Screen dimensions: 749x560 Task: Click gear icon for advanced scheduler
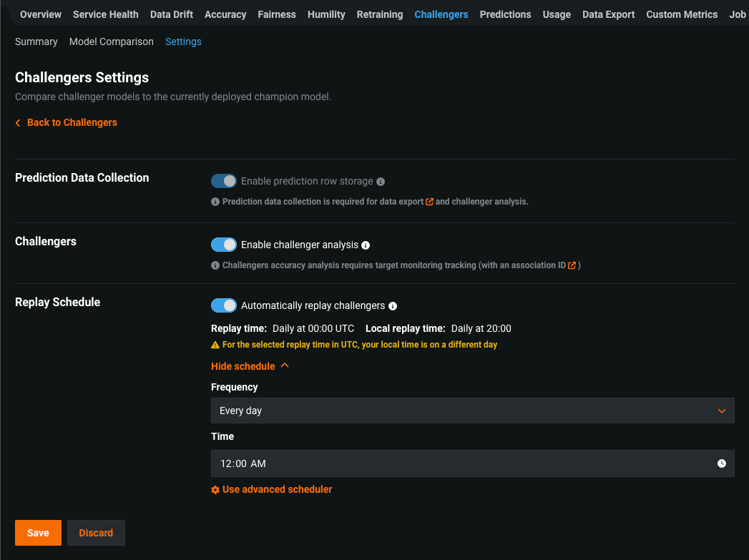point(215,490)
